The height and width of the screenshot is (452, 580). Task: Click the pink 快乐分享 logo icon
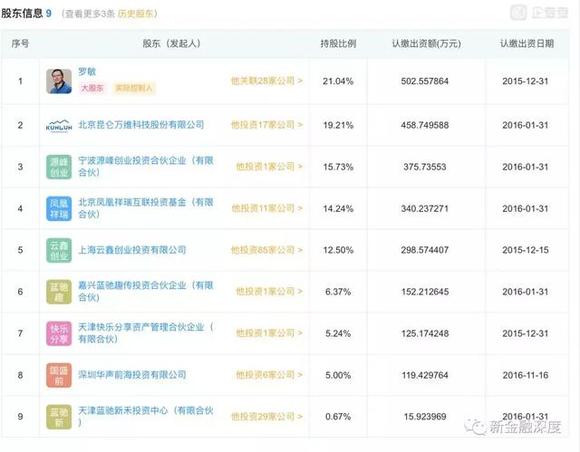pyautogui.click(x=59, y=334)
